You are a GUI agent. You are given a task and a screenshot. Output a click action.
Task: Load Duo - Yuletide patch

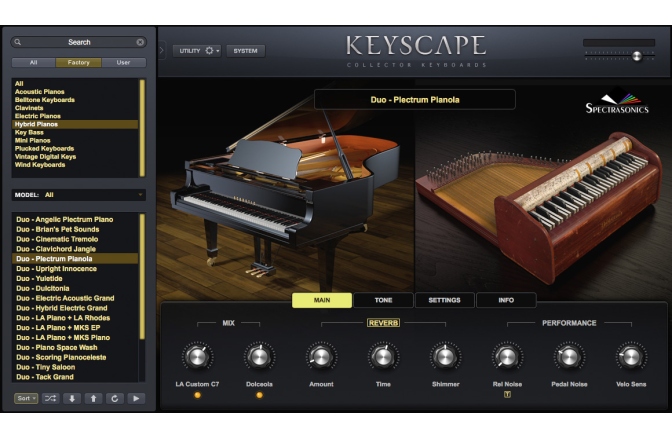coord(75,278)
